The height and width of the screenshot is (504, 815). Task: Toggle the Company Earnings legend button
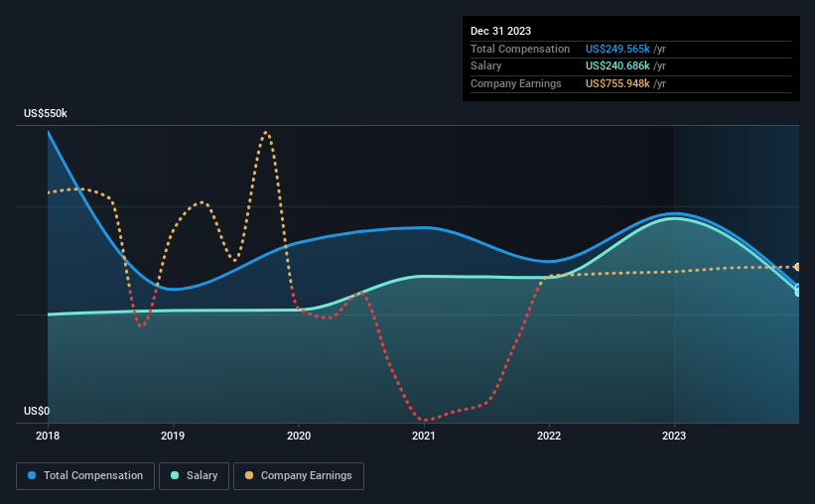pos(299,476)
